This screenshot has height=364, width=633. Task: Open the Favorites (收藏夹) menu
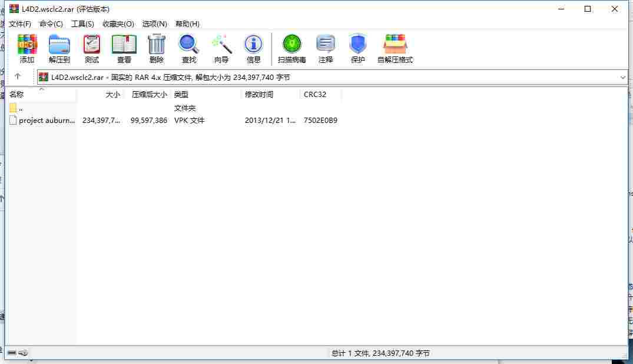point(118,24)
